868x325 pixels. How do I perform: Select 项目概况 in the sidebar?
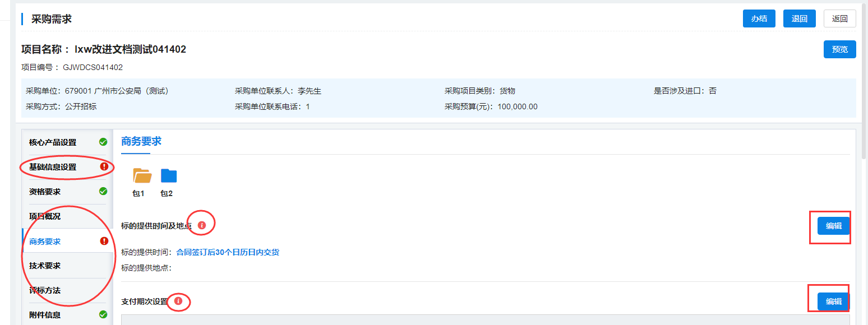coord(45,216)
